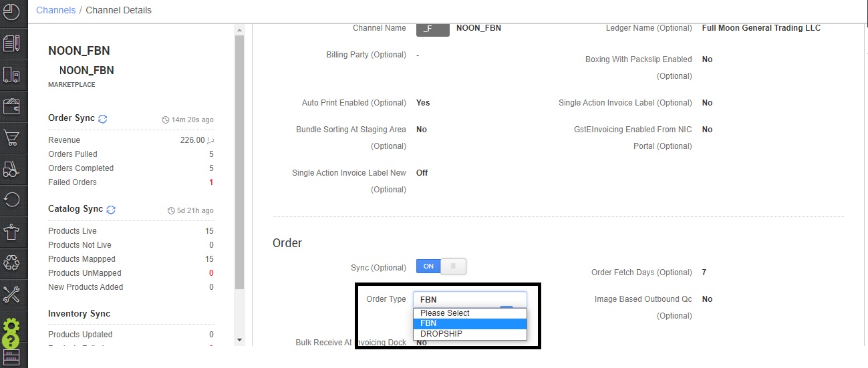
Task: Open the shopping cart sidebar icon
Action: click(x=11, y=138)
